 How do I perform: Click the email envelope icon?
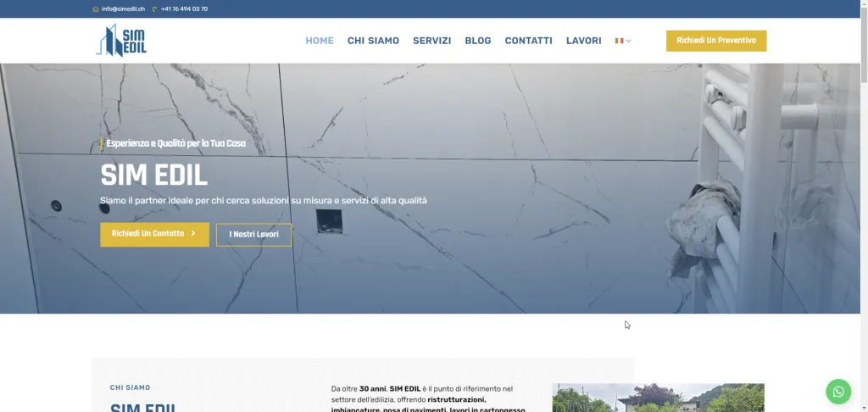[x=96, y=8]
